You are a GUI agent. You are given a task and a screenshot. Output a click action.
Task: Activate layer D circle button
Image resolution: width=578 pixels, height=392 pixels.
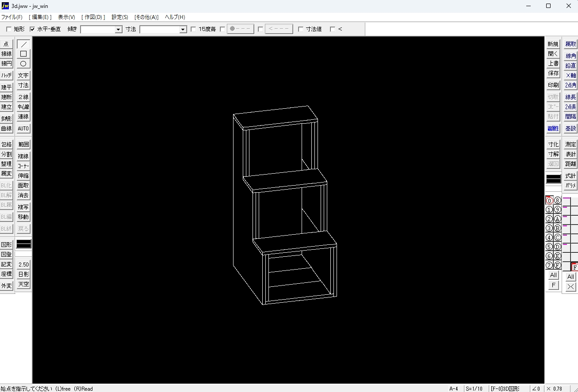point(557,247)
